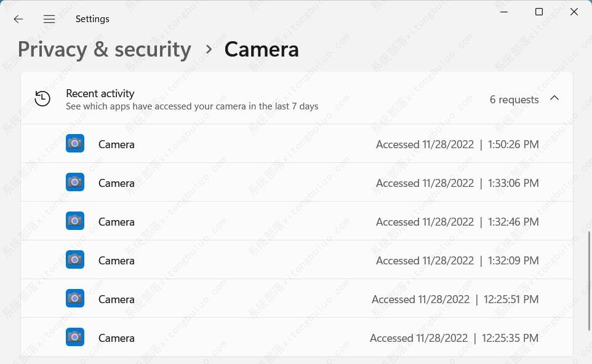Click the back arrow to return to previous page
The width and height of the screenshot is (592, 364).
click(18, 19)
